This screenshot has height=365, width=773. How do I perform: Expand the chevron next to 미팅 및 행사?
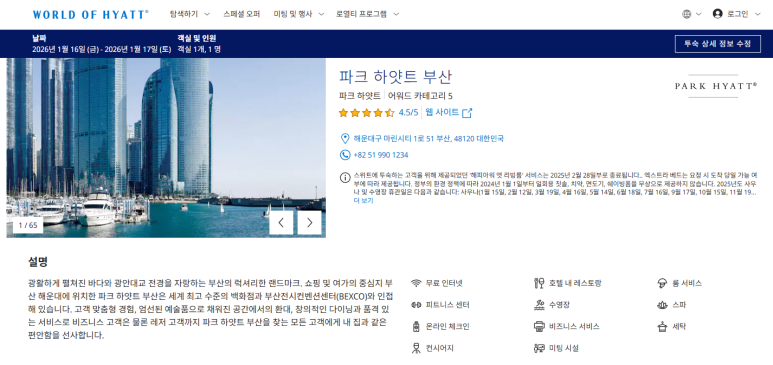(321, 14)
